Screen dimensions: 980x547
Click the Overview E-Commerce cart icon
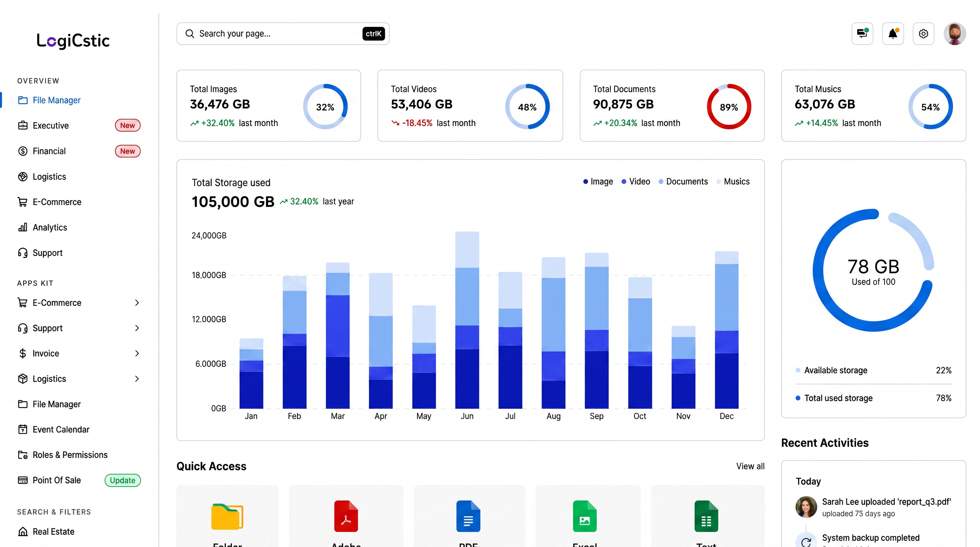click(x=23, y=202)
